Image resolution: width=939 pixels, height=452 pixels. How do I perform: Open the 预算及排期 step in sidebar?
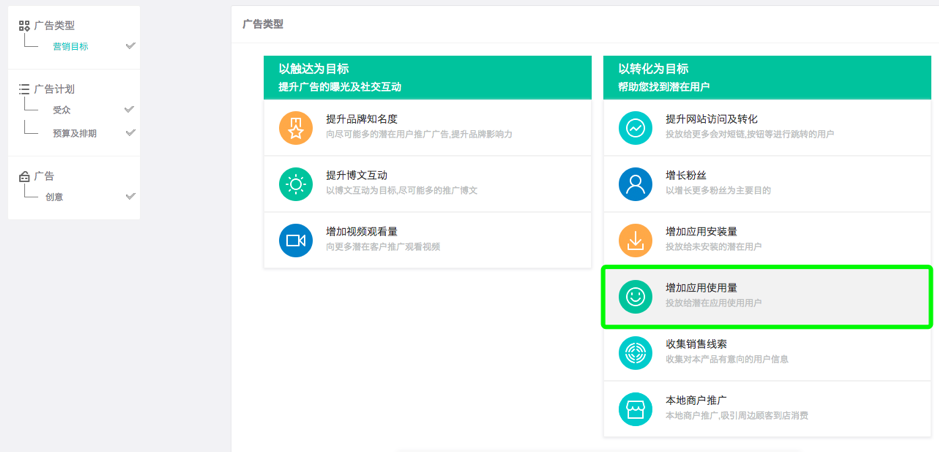point(75,134)
